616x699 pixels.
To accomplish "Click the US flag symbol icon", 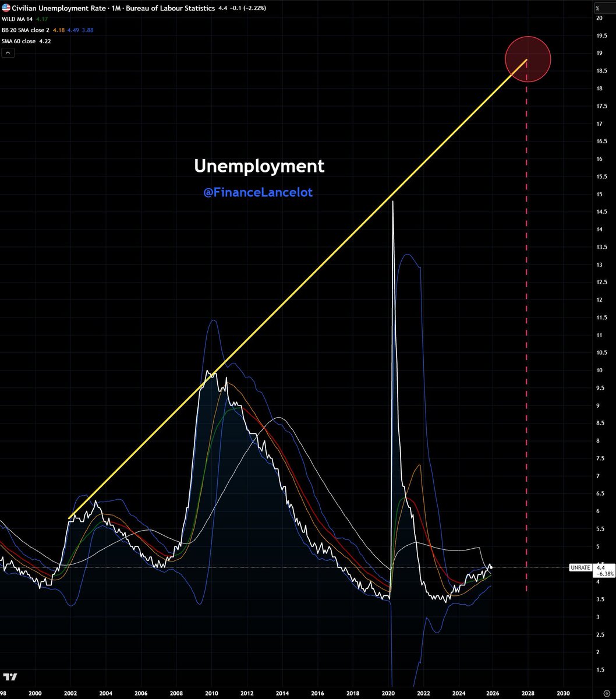I will 6,8.
